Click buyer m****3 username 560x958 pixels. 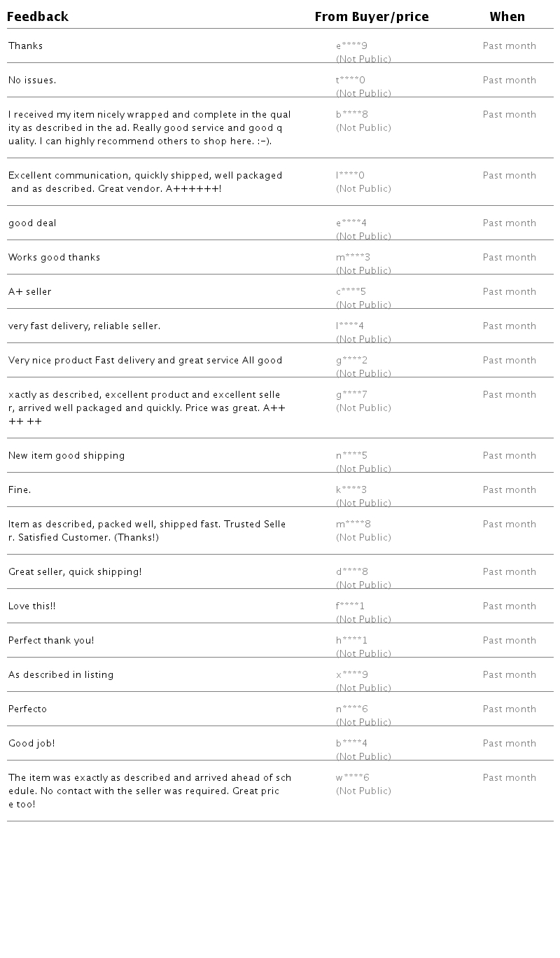pyautogui.click(x=353, y=258)
